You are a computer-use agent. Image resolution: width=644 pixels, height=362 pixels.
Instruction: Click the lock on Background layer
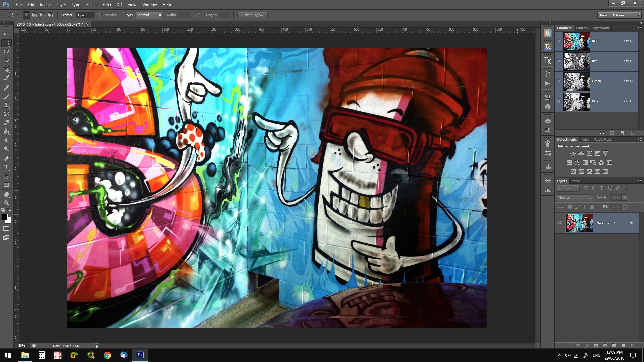pos(631,223)
